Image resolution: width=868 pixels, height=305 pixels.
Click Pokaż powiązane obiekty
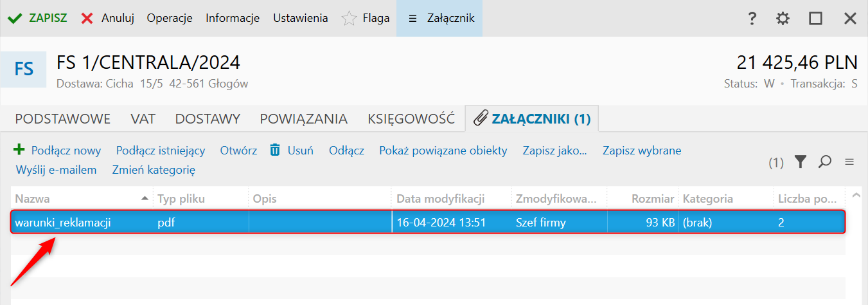[443, 151]
